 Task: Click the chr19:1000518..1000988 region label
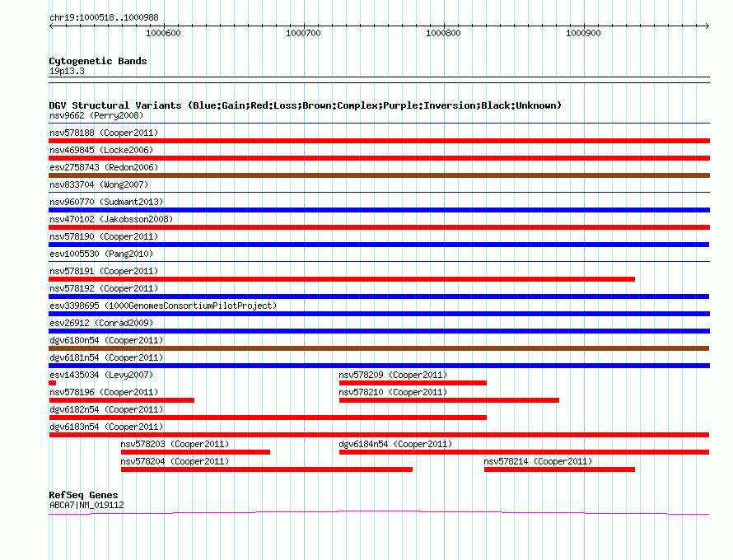click(x=104, y=18)
